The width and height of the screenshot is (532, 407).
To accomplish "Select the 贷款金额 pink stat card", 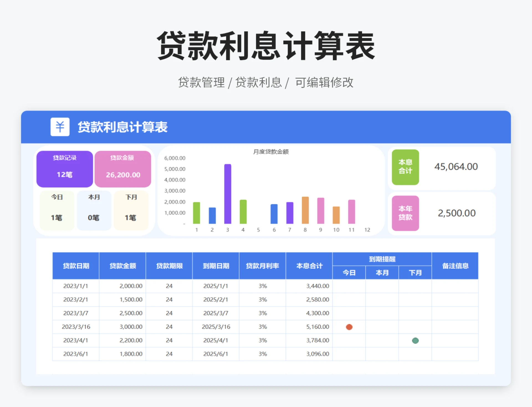I will (123, 168).
